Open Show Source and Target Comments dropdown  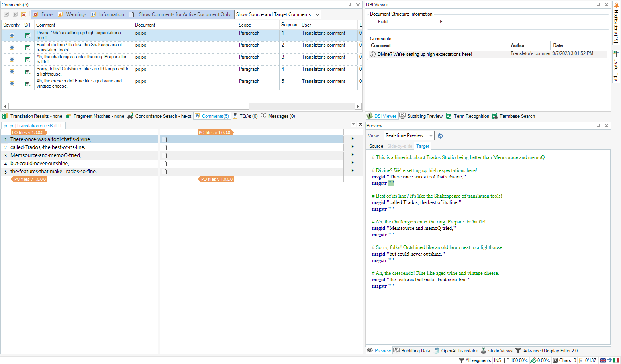pos(278,14)
